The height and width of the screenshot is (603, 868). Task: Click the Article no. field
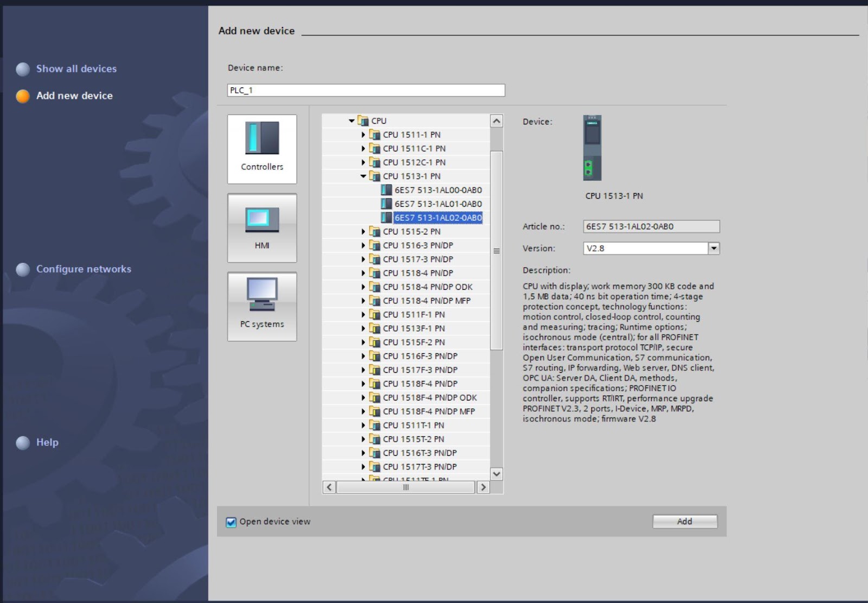pyautogui.click(x=652, y=226)
